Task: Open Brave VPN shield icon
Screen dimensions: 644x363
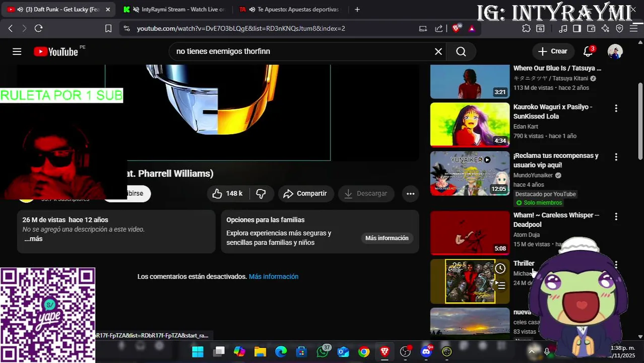Action: pyautogui.click(x=619, y=28)
